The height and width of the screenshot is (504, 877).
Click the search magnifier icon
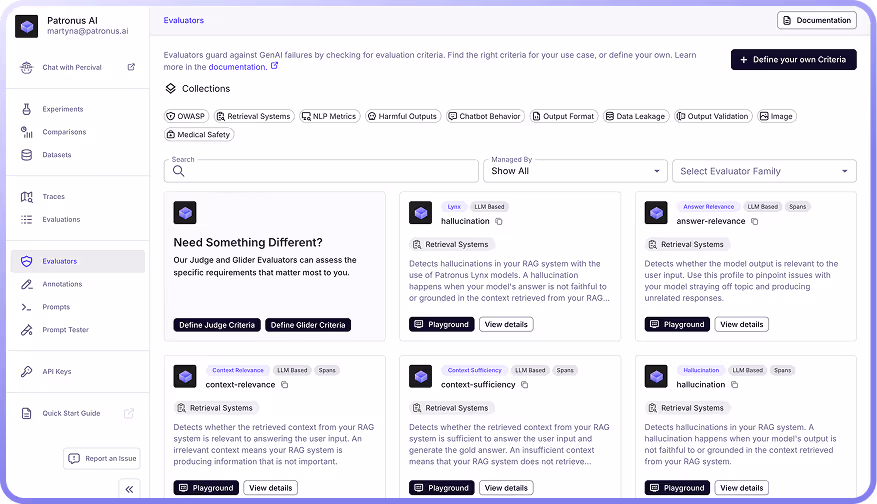click(179, 171)
